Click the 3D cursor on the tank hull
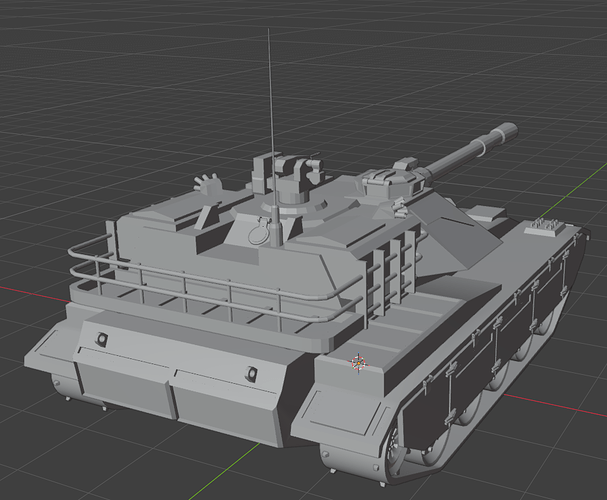The width and height of the screenshot is (607, 500). [358, 363]
